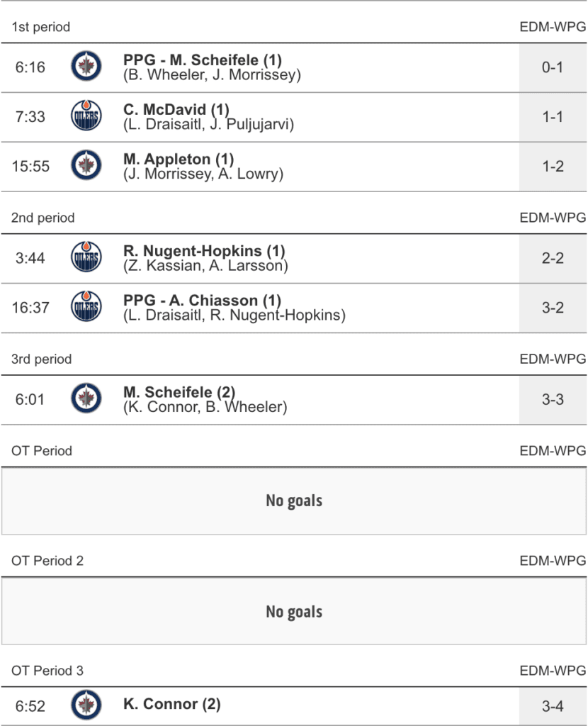
Task: Click Jets logo beside K. Connor overtime goal
Action: tap(86, 705)
